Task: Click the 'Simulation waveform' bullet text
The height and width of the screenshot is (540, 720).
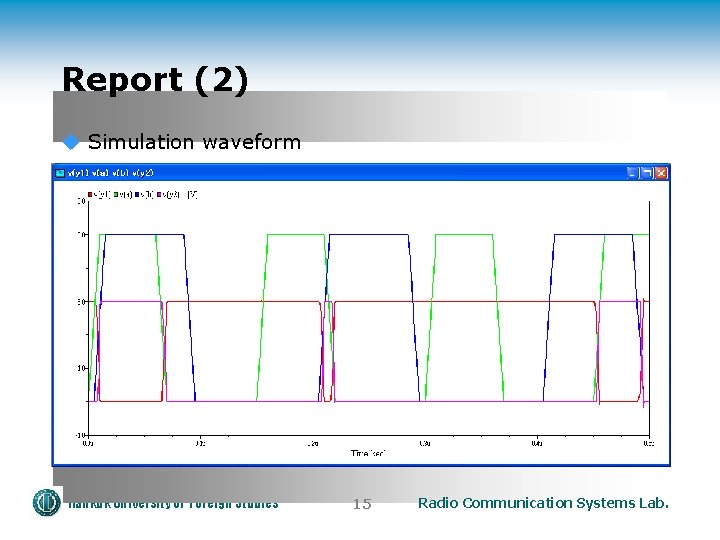Action: (x=194, y=142)
